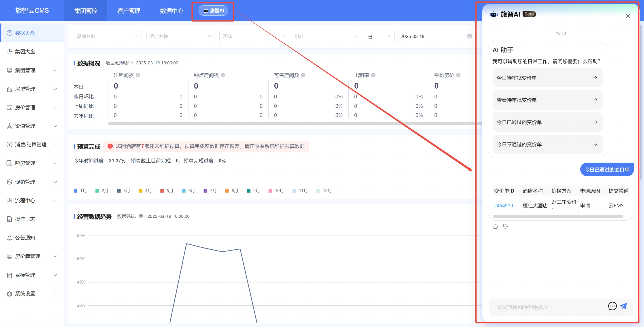Open the 数据大盘 sidebar item
Image resolution: width=644 pixels, height=327 pixels.
click(32, 33)
